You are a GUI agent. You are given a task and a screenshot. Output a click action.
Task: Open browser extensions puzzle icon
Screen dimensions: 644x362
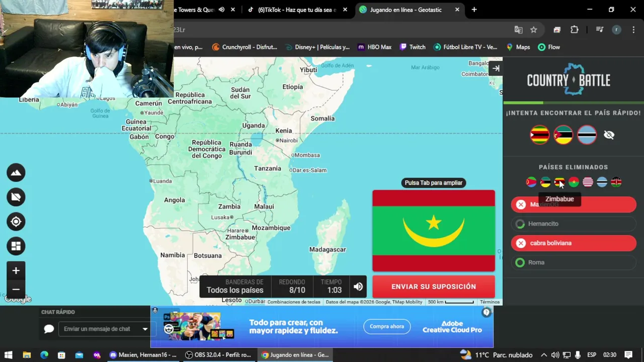pyautogui.click(x=575, y=30)
